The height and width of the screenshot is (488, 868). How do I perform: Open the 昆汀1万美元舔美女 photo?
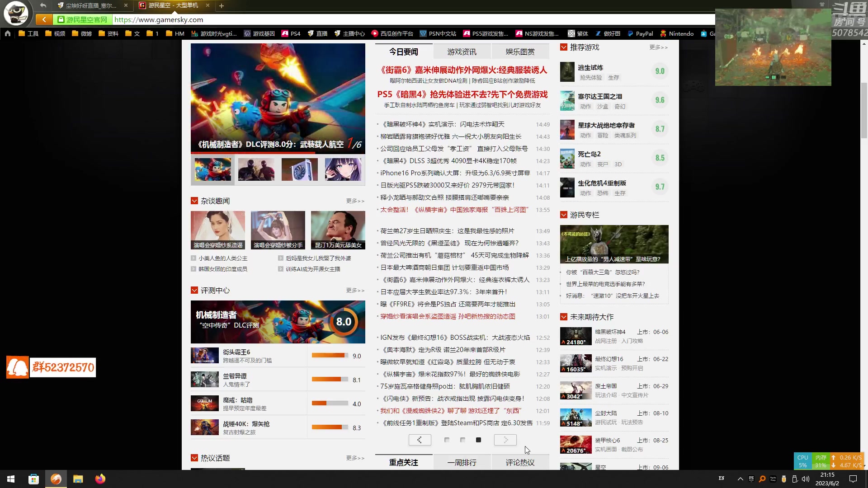coord(338,230)
